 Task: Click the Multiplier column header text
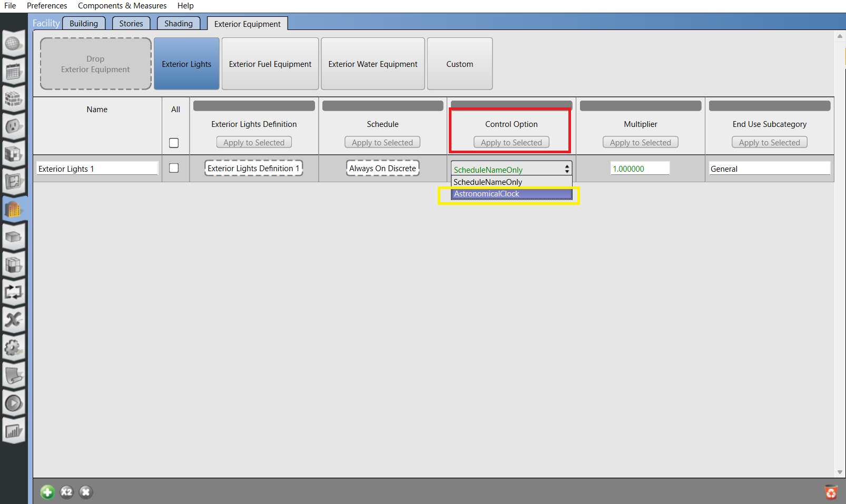tap(641, 124)
